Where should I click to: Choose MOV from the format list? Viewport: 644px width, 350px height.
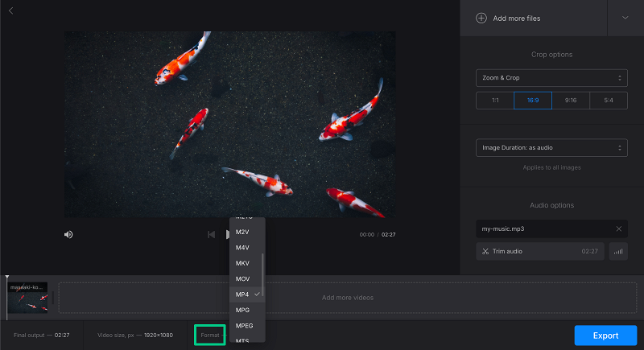pyautogui.click(x=246, y=279)
